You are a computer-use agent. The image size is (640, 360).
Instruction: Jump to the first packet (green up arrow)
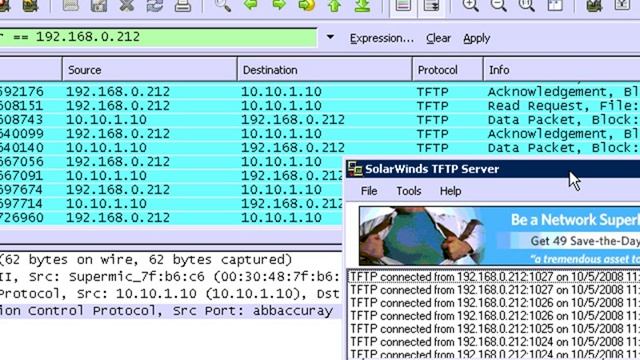[x=334, y=5]
